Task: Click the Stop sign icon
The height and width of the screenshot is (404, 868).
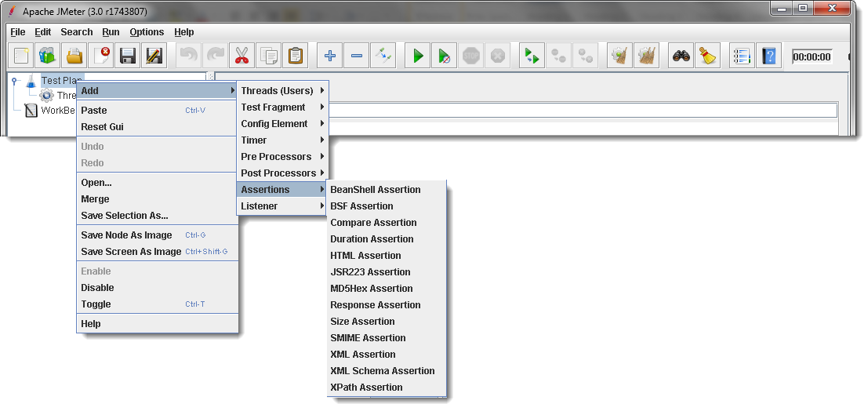Action: tap(471, 56)
